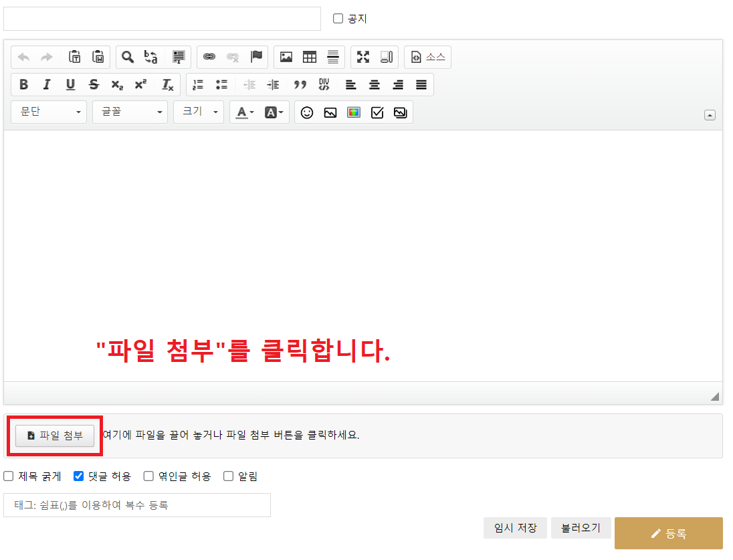
Task: Insert a bulleted list
Action: point(221,85)
